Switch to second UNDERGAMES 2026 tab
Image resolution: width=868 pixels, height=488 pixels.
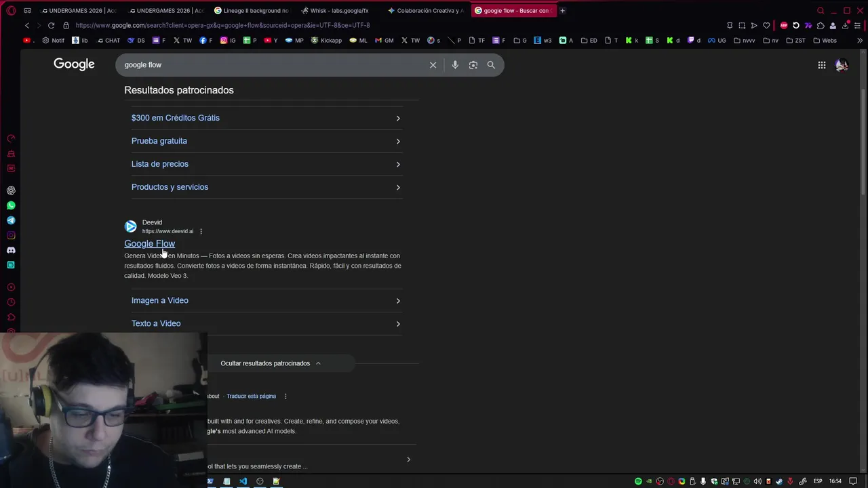[x=165, y=10]
